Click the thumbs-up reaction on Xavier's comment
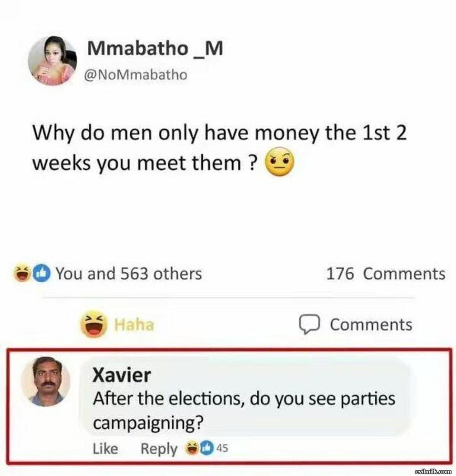 207,448
